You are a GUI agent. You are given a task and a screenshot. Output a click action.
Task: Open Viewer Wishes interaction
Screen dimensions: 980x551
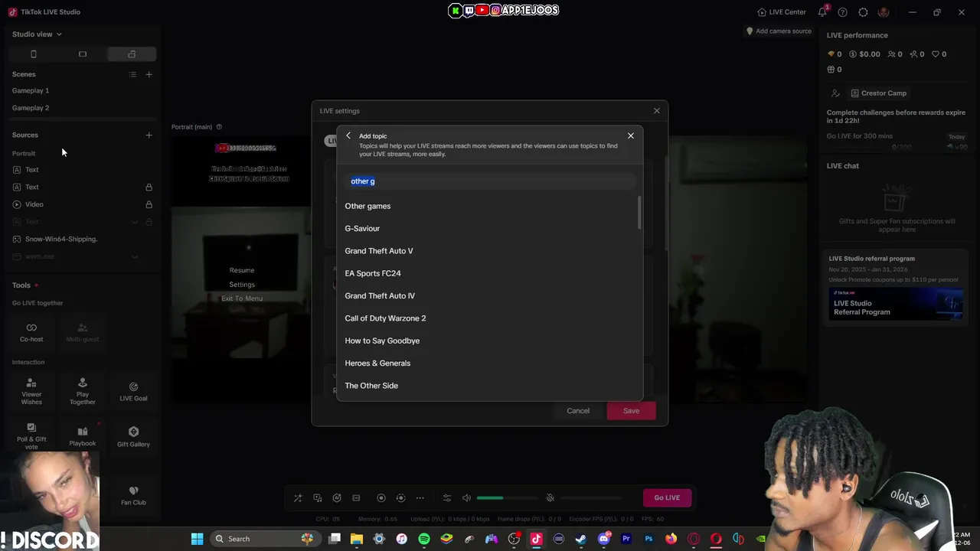(31, 391)
